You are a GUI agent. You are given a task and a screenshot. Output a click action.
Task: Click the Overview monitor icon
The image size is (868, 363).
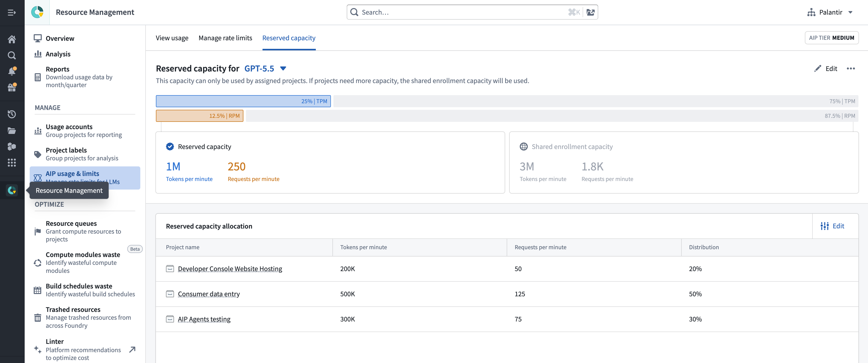38,38
